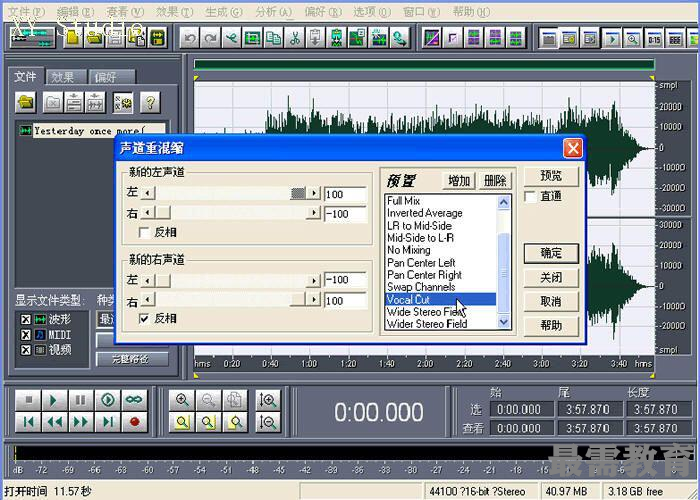Click the 关闭 button in dialog
700x500 pixels.
point(551,277)
